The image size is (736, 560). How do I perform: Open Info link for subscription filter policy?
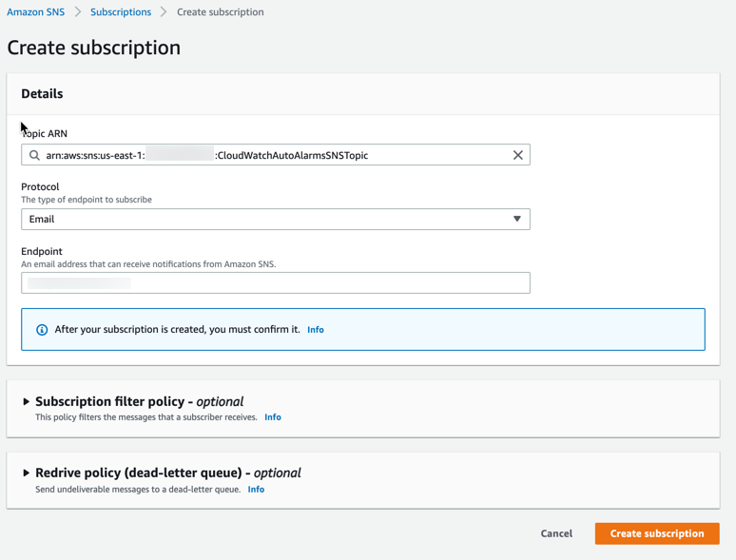[273, 416]
